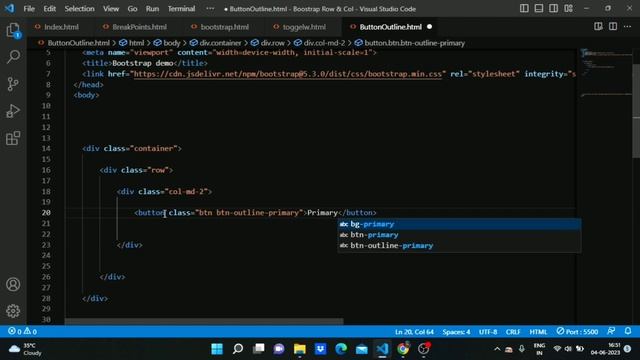Split the editor right
640x360 pixels.
[613, 27]
